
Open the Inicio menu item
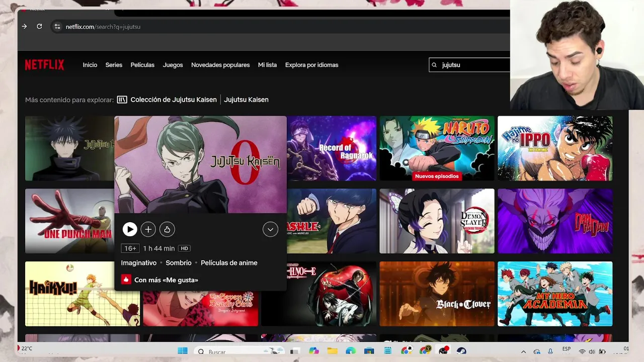coord(90,65)
